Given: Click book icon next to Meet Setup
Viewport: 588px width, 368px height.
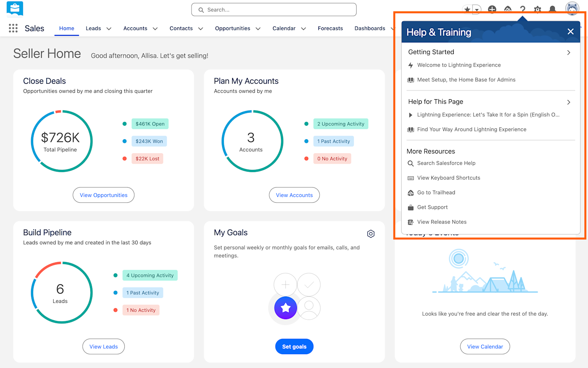Looking at the screenshot, I should (x=411, y=80).
